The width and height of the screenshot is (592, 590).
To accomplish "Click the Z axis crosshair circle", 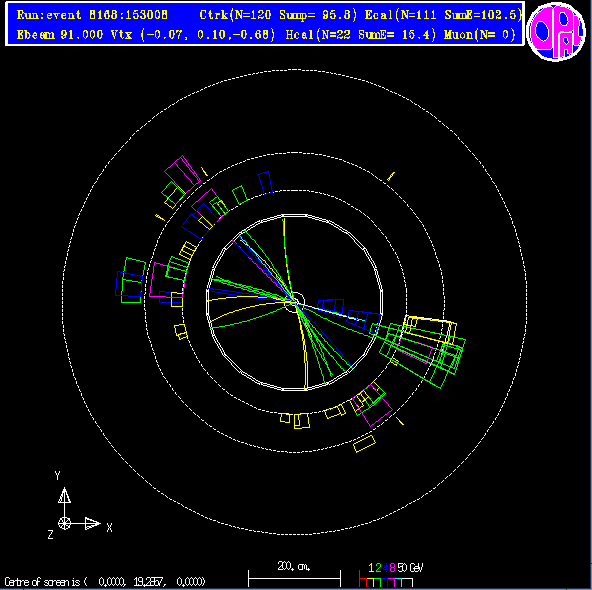I will point(65,523).
